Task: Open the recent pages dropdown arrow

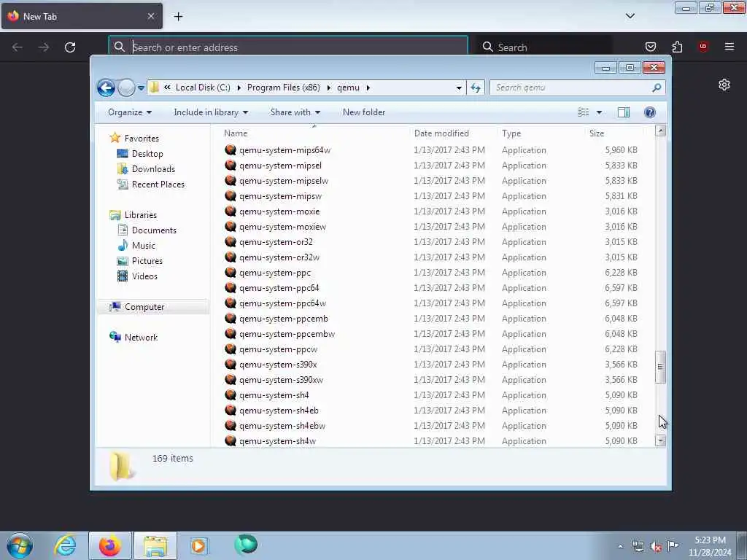Action: click(141, 88)
